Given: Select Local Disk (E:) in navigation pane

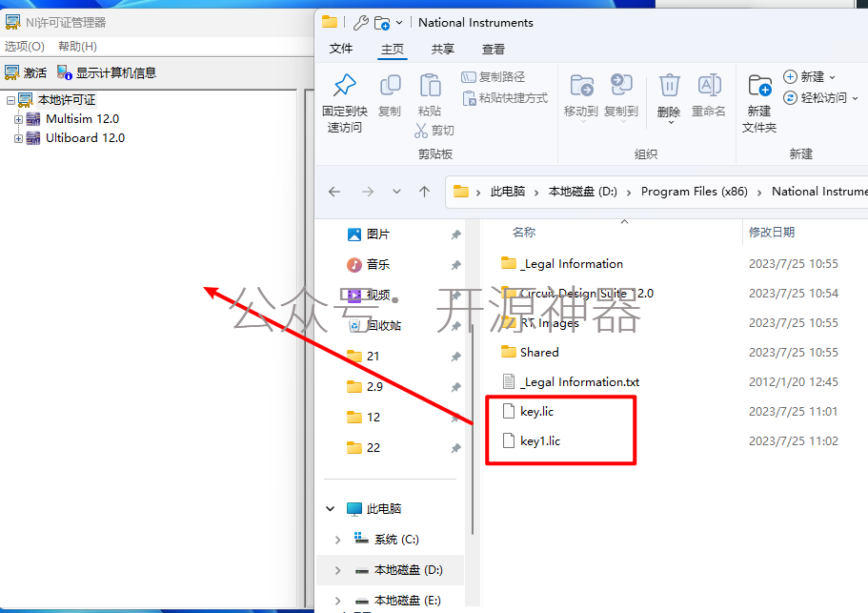Looking at the screenshot, I should coord(407,601).
